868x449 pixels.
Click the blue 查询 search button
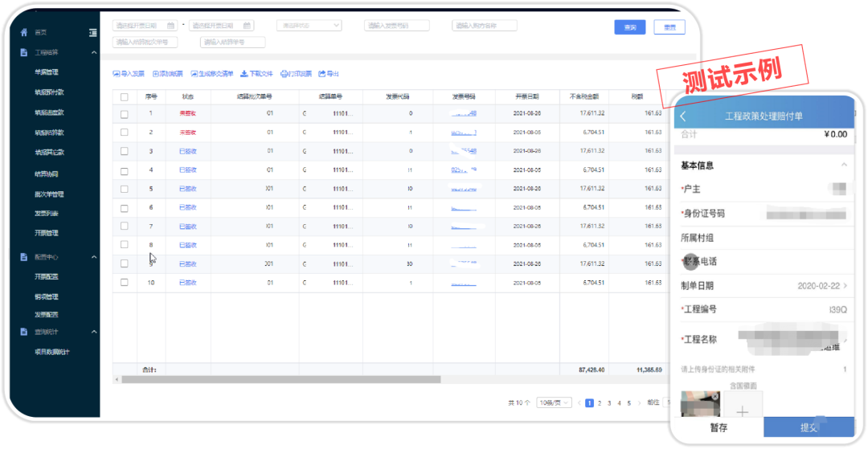[629, 27]
